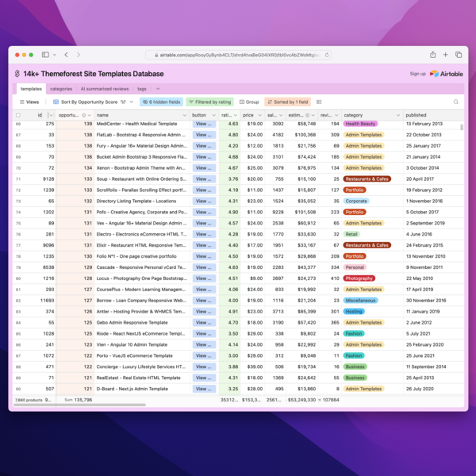Switch to tags tab
Screen dimensions: 476x476
142,89
